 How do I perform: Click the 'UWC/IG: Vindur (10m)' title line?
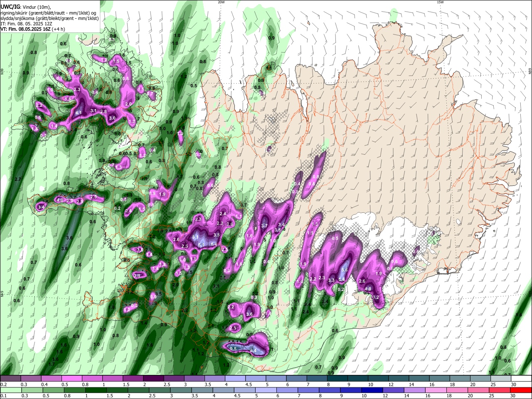tap(25, 7)
